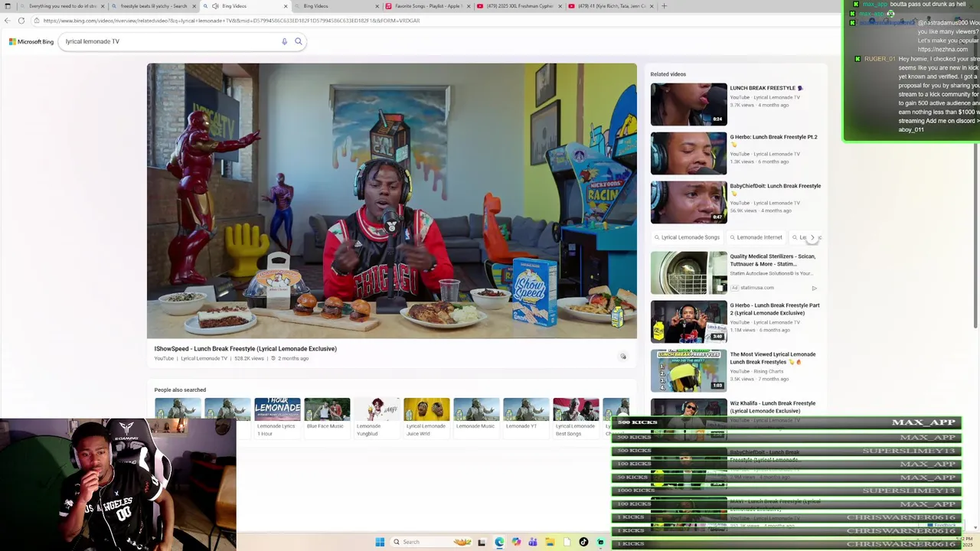Open Microsoft Teams taskbar icon
Viewport: 980px width, 551px height.
pyautogui.click(x=533, y=542)
